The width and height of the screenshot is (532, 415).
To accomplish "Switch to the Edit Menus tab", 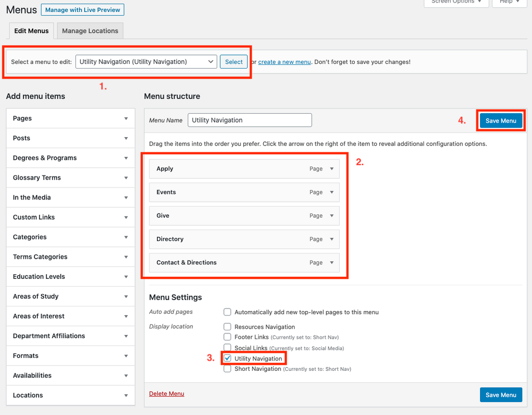I will (31, 31).
